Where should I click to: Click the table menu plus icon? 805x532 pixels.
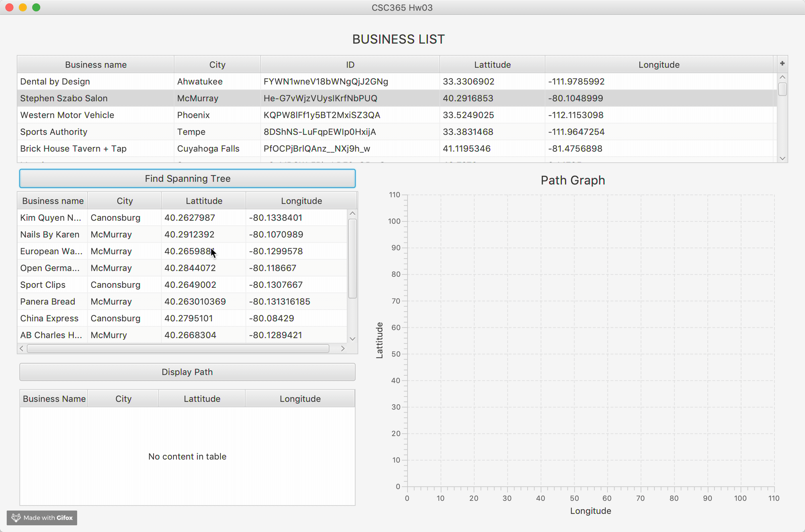click(x=782, y=63)
